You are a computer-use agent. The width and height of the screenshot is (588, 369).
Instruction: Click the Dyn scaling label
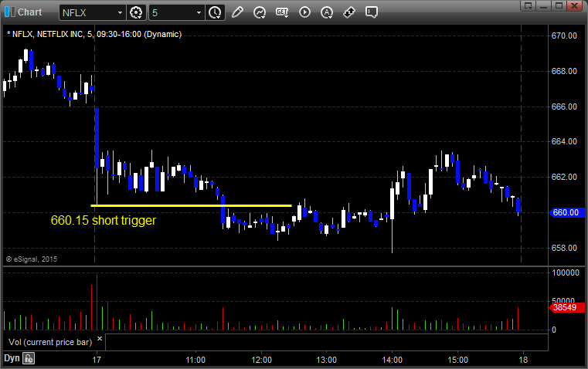tap(12, 358)
